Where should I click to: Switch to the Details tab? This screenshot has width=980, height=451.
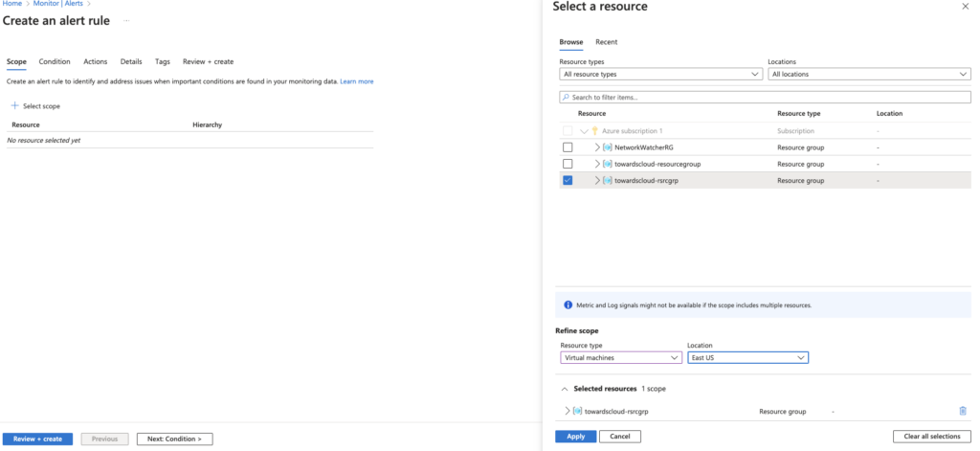pyautogui.click(x=131, y=62)
